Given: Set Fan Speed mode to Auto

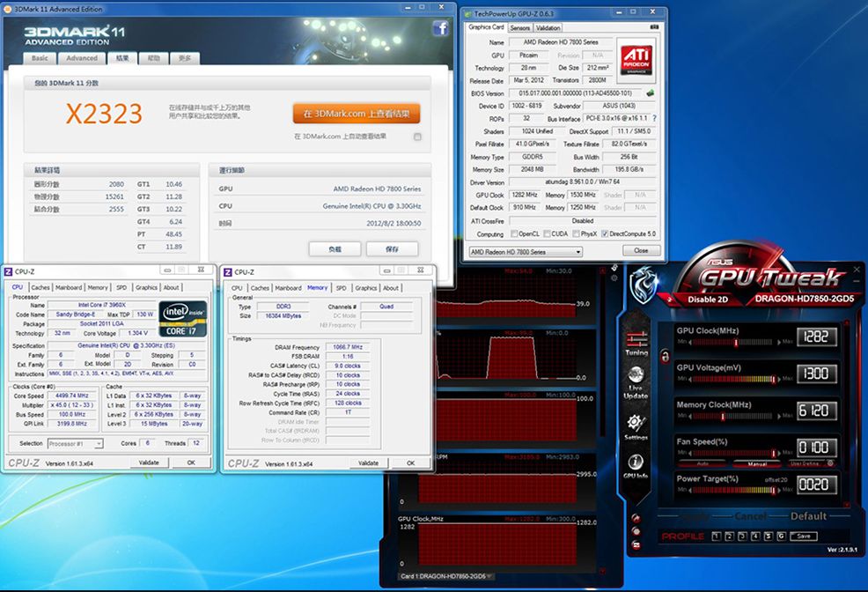Looking at the screenshot, I should click(703, 463).
